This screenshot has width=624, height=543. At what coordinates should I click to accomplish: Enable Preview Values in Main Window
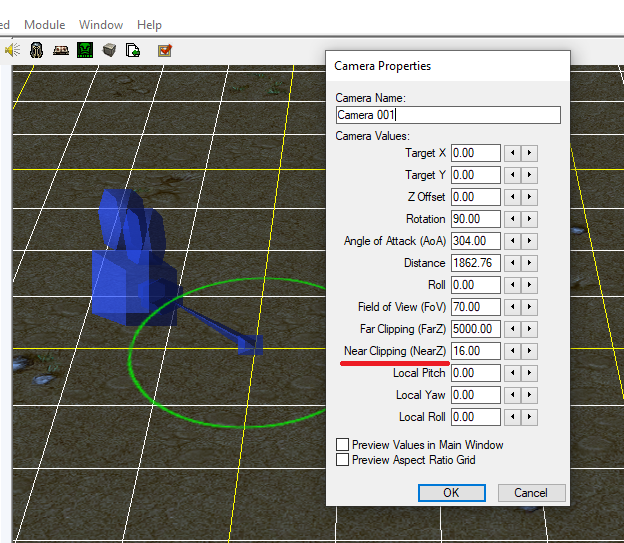tap(343, 445)
